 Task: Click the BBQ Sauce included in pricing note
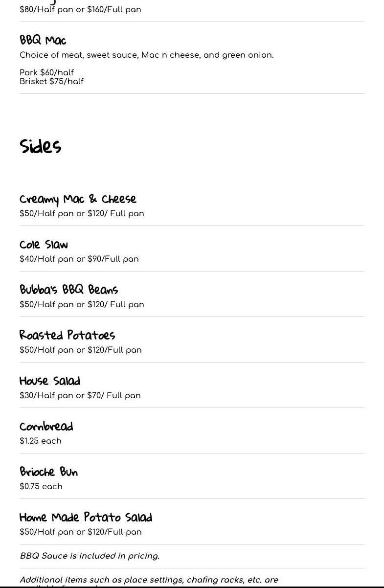90,556
